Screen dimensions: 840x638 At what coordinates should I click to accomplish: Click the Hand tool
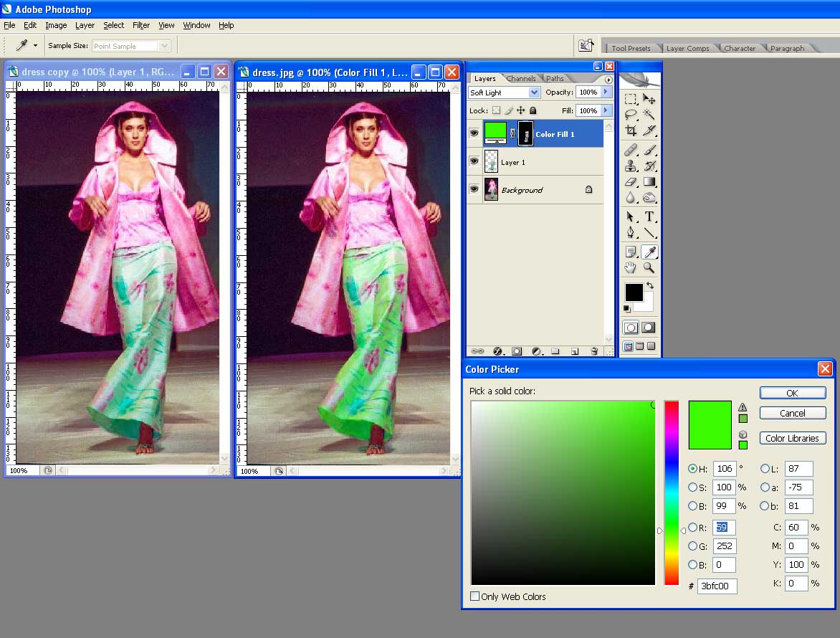point(631,267)
